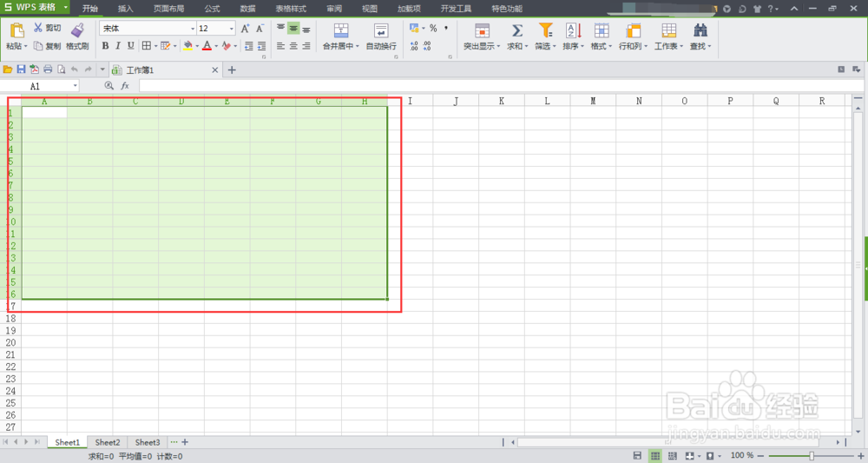
Task: Click the Find binoculars icon
Action: (x=700, y=30)
